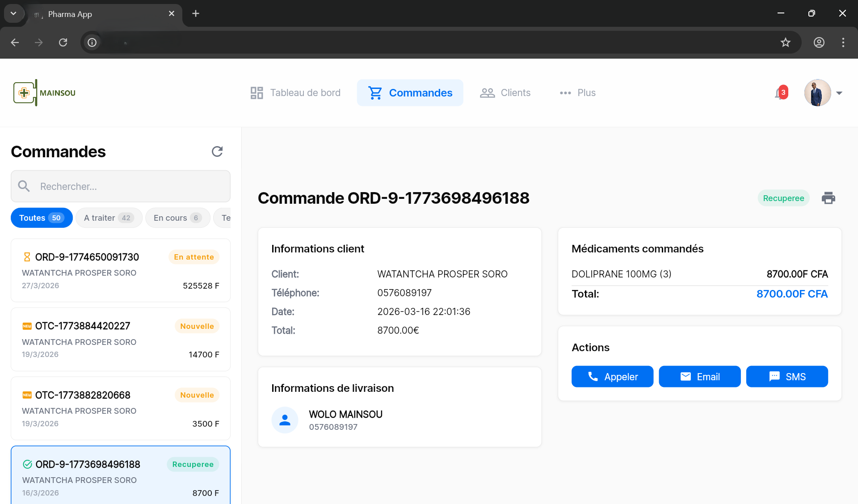This screenshot has height=504, width=858.
Task: Click the delivery person icon for WOLO MAINSOU
Action: 285,420
